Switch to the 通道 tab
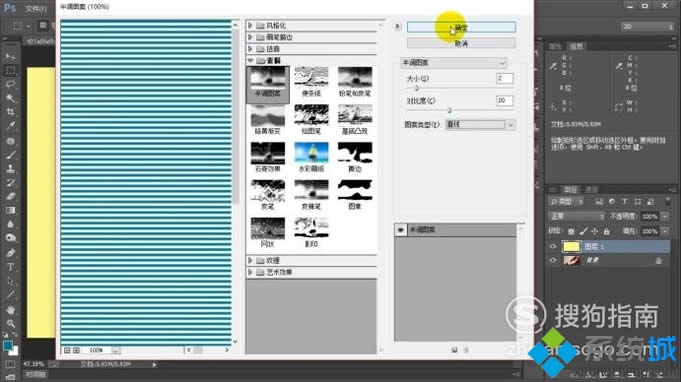681x382 pixels. tap(591, 190)
